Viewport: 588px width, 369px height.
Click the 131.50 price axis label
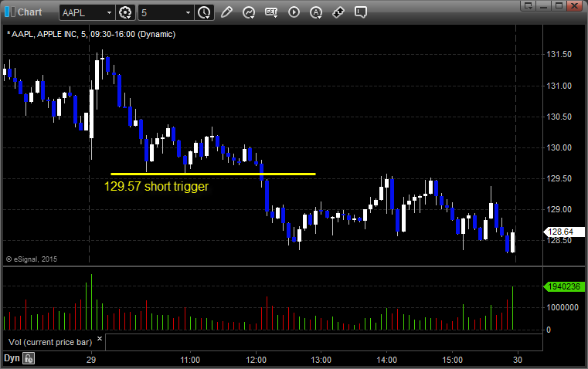[559, 54]
